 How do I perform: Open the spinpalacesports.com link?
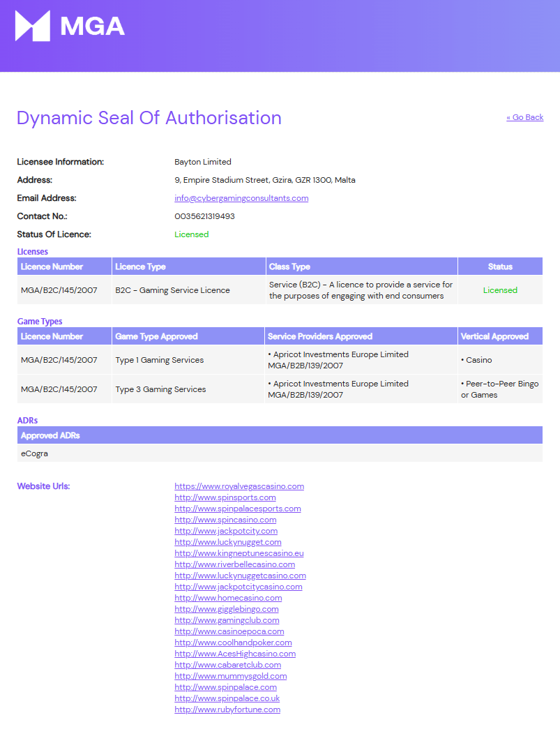coord(238,509)
